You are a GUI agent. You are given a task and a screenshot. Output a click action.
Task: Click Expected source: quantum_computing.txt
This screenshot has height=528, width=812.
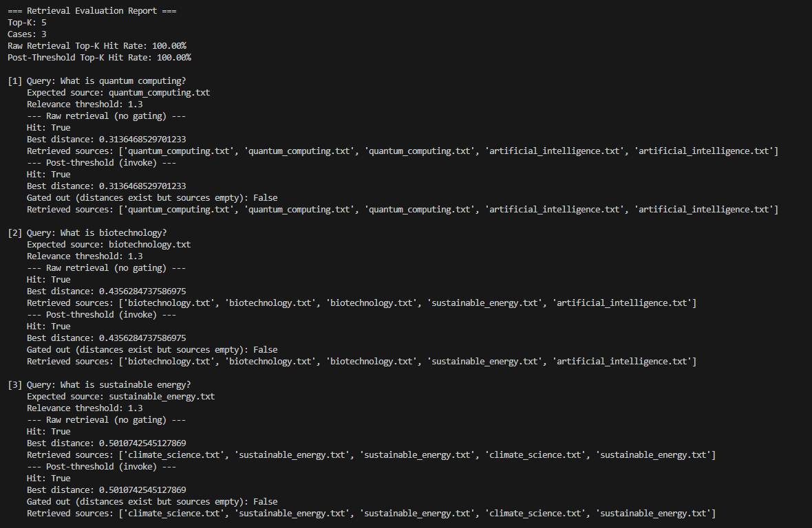pos(118,92)
